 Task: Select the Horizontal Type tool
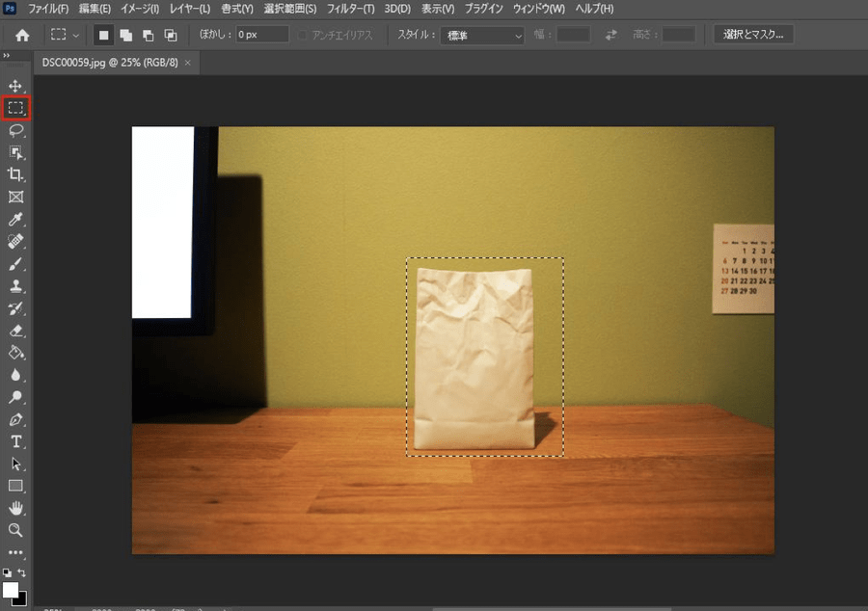(x=15, y=441)
